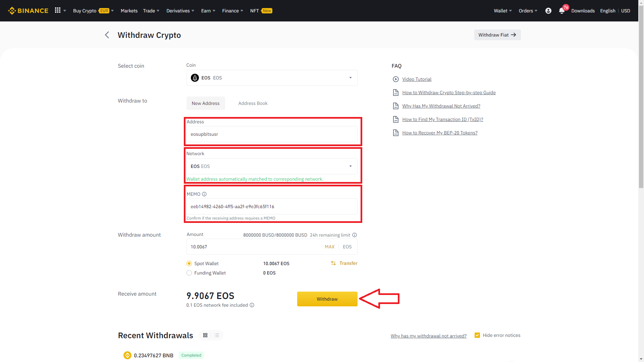Screen dimensions: 644x362
Task: Select the Spot Wallet radio option
Action: (x=189, y=263)
